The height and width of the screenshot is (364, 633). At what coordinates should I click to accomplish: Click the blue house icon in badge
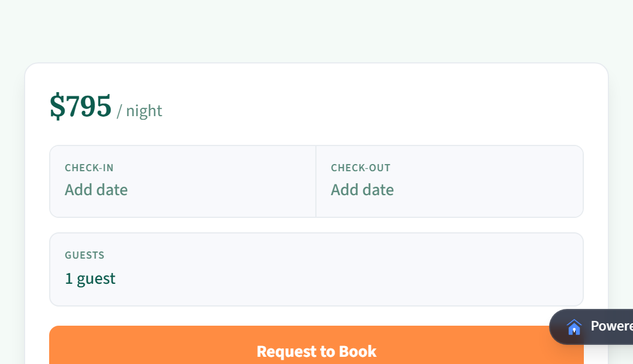tap(575, 327)
